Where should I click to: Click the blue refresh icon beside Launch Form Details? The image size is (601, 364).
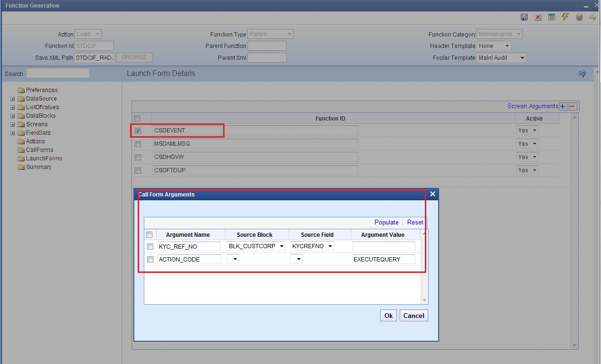[x=582, y=74]
